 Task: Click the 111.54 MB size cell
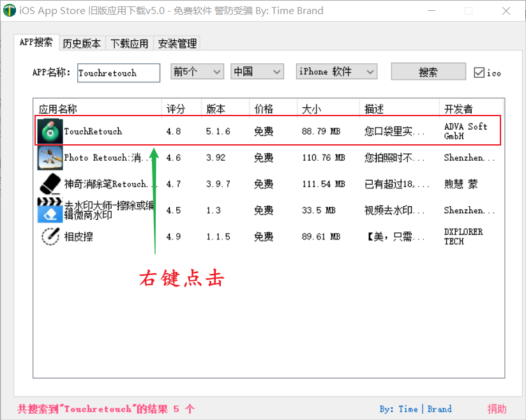click(324, 184)
